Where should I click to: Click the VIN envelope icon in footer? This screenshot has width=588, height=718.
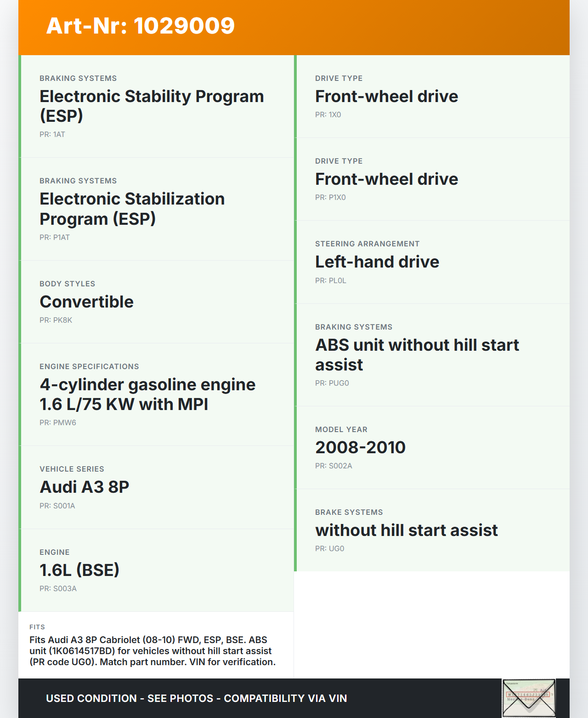[529, 698]
